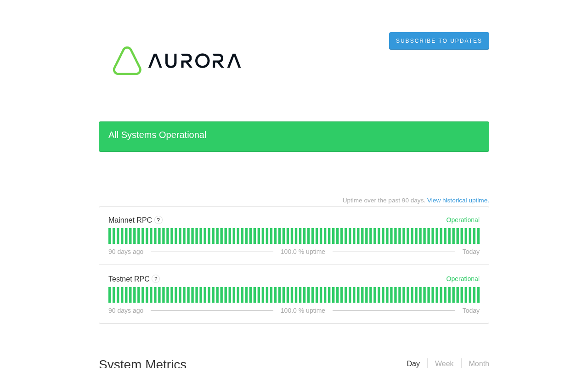588x368 pixels.
Task: Open the Testnet RPC help tooltip icon
Action: [156, 279]
